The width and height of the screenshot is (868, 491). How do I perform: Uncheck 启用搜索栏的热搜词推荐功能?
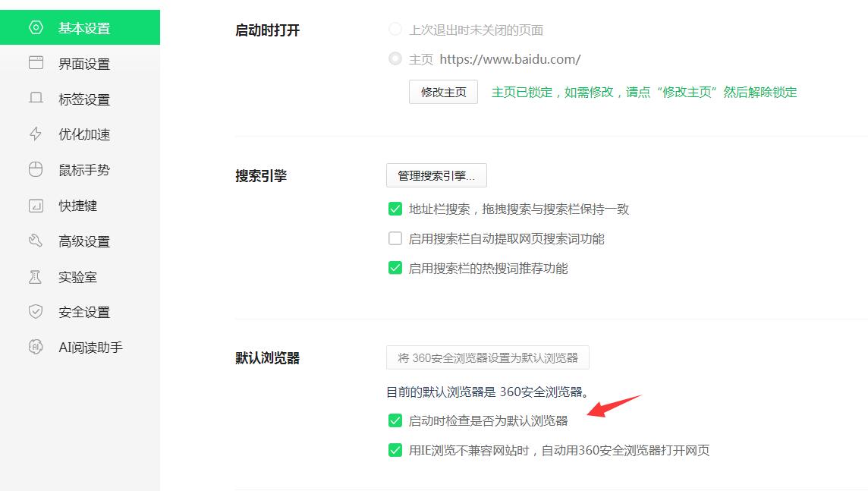pyautogui.click(x=395, y=268)
